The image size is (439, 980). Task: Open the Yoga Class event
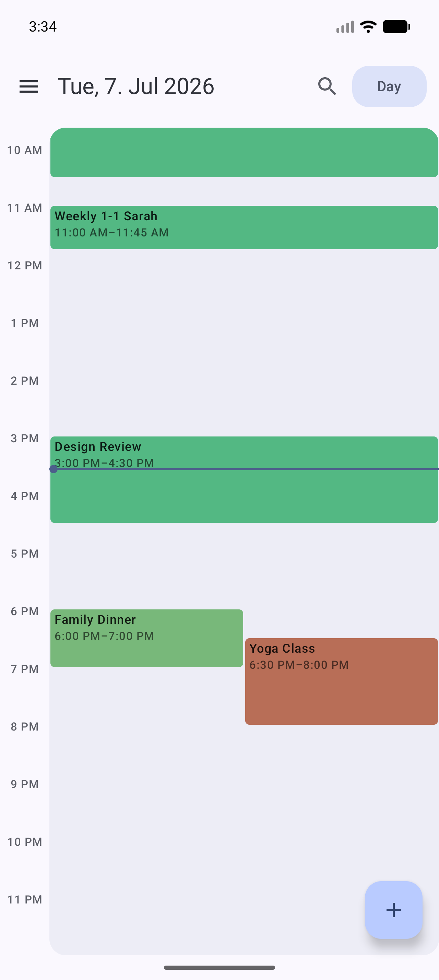pyautogui.click(x=341, y=681)
